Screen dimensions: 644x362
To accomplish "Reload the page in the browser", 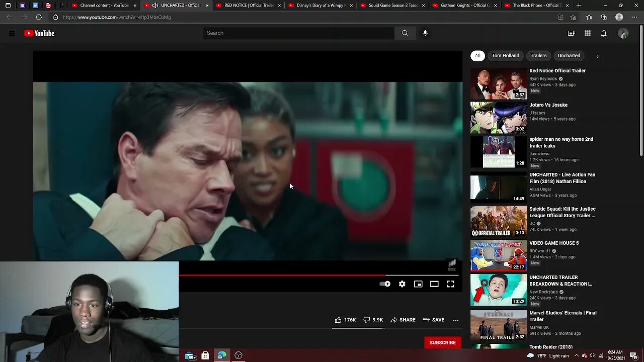I will [39, 17].
